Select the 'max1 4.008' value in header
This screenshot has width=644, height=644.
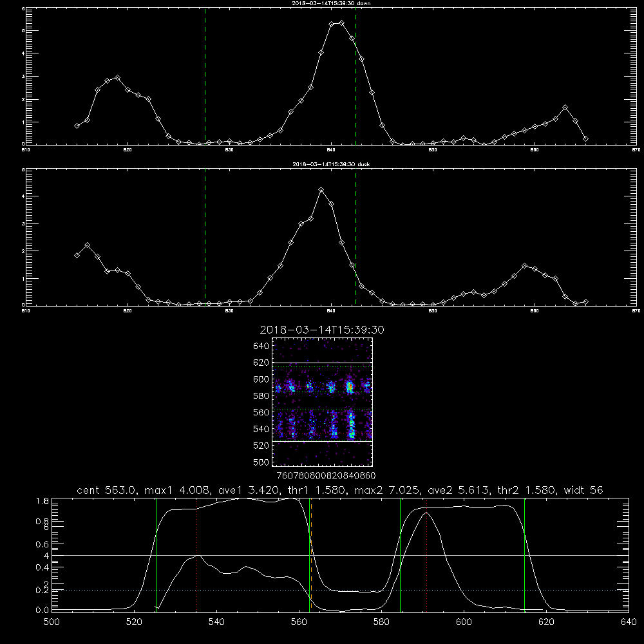(175, 490)
